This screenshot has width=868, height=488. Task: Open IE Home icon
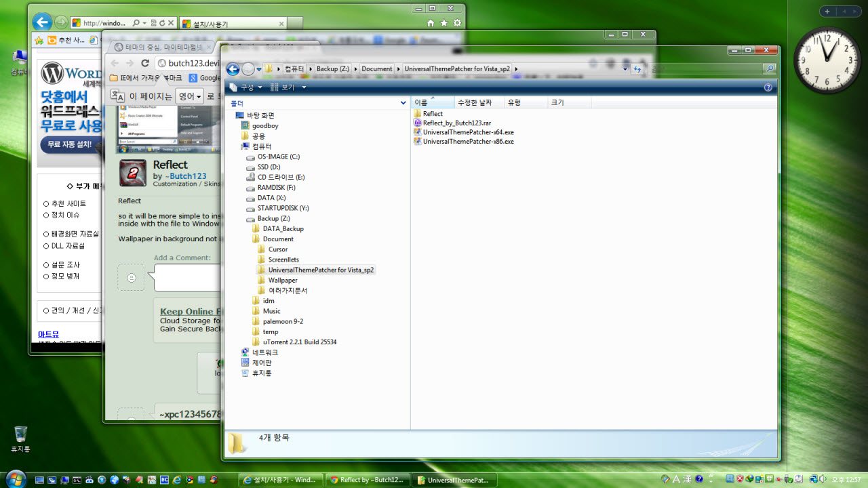[x=431, y=23]
